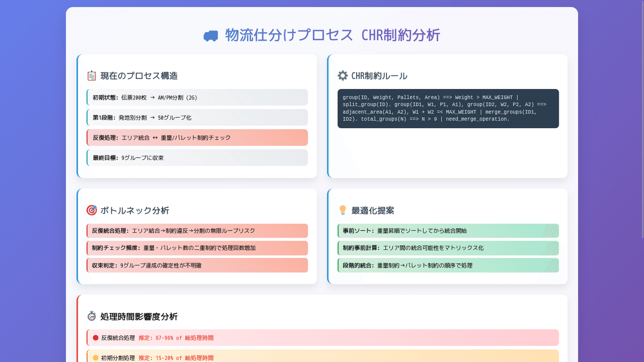644x362 pixels.
Task: Collapse the 段階的統合 optimization row
Action: click(x=448, y=265)
